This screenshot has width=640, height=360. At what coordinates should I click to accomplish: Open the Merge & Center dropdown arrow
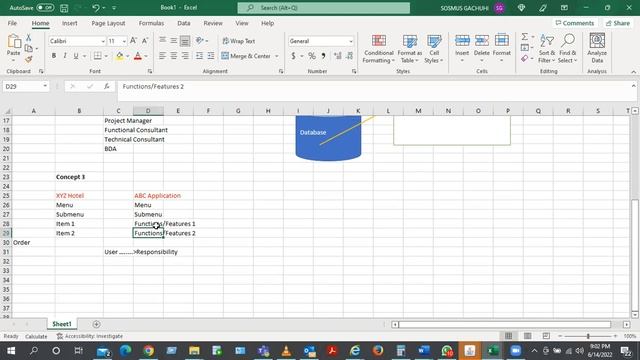coord(277,56)
